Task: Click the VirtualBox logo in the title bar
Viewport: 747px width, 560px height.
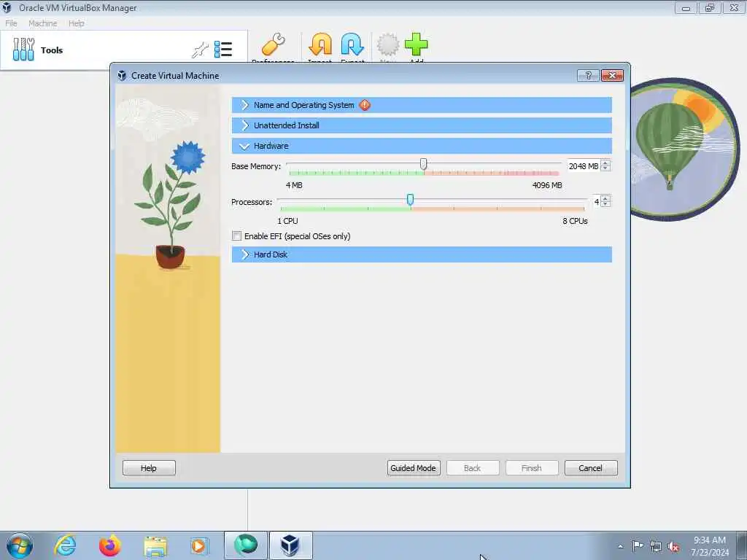Action: (7, 7)
